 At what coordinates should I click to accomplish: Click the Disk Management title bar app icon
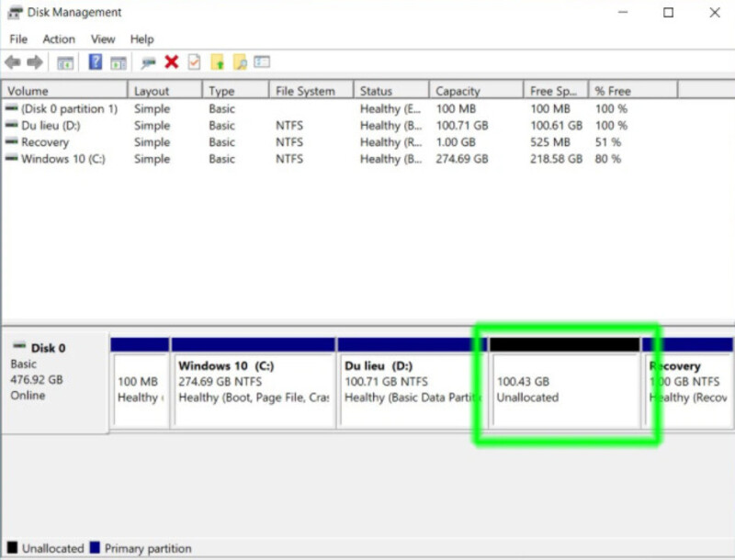[15, 12]
